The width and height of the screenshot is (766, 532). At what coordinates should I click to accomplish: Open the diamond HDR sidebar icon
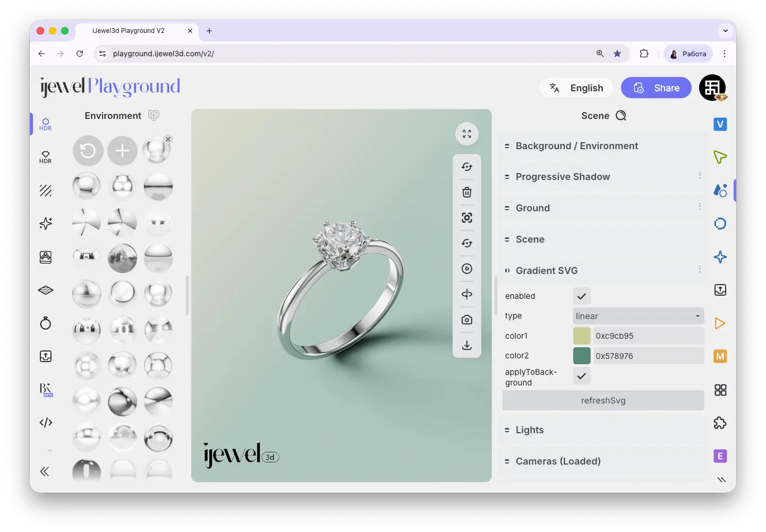(46, 157)
